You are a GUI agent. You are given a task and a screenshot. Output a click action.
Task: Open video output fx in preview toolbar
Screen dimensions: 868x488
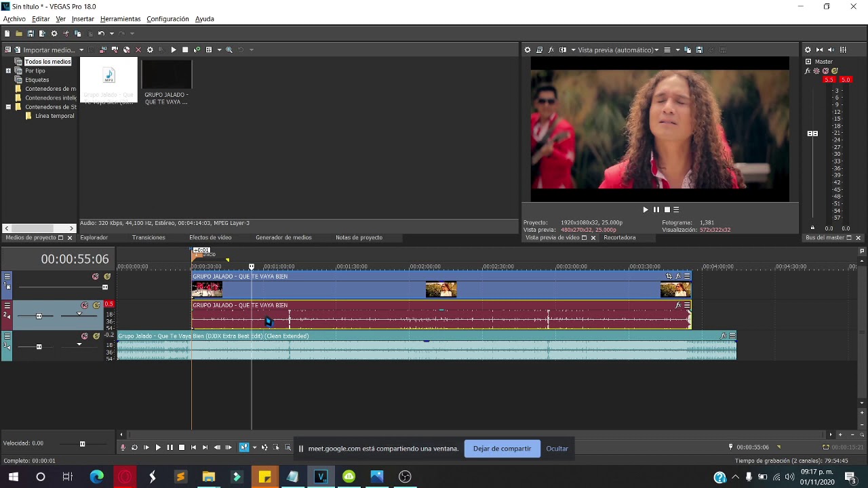[x=551, y=49]
